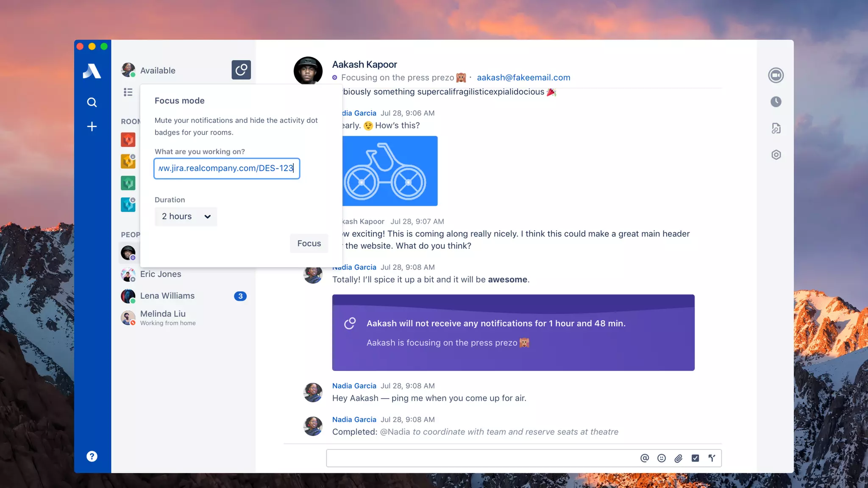
Task: Click the plus create icon
Action: click(92, 127)
